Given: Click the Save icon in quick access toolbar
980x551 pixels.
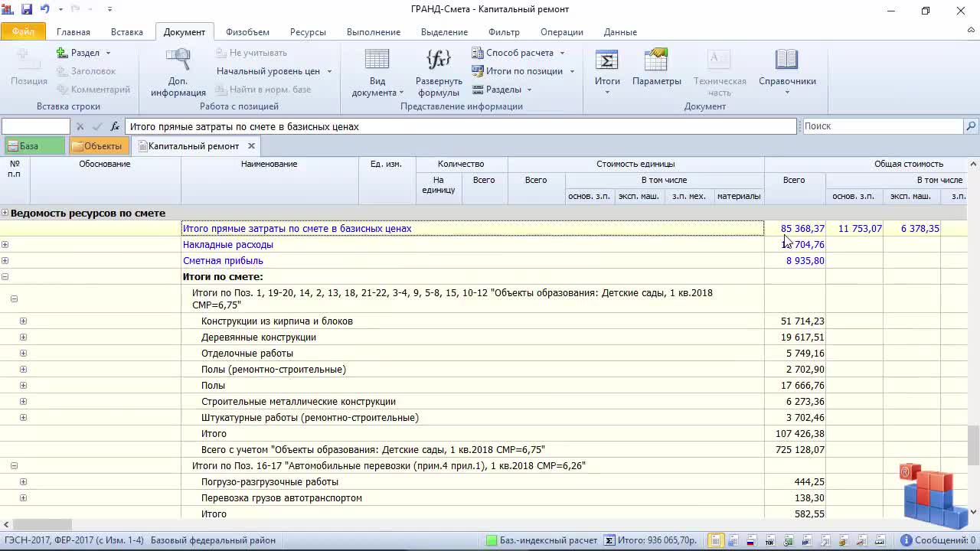Looking at the screenshot, I should 27,10.
